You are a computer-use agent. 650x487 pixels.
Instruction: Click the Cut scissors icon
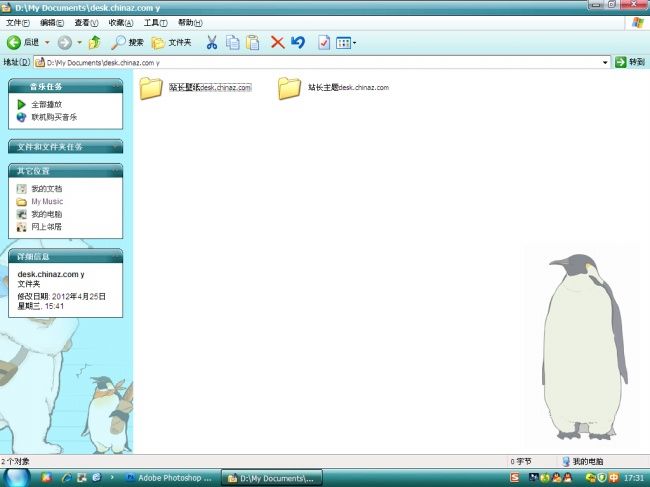tap(211, 42)
